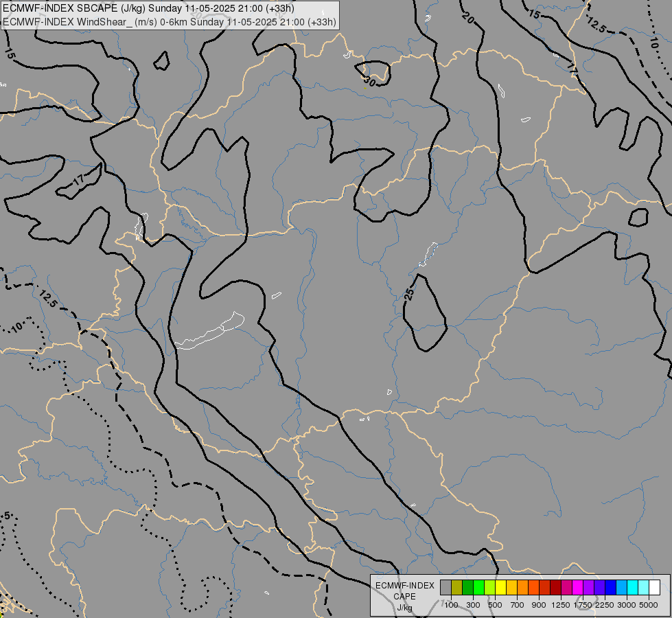The width and height of the screenshot is (672, 618).
Task: Click the 900 legend value
Action: [x=539, y=605]
